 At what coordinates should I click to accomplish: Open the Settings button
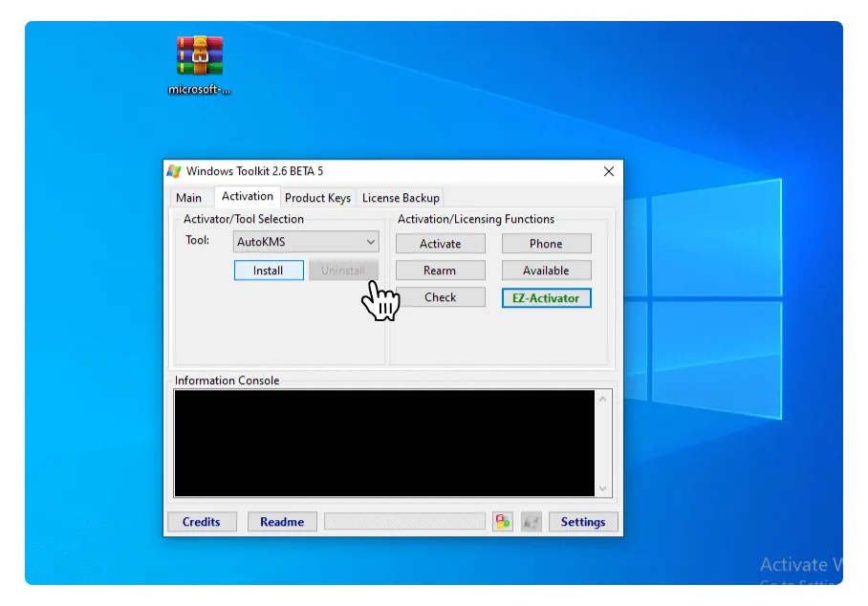click(x=583, y=522)
